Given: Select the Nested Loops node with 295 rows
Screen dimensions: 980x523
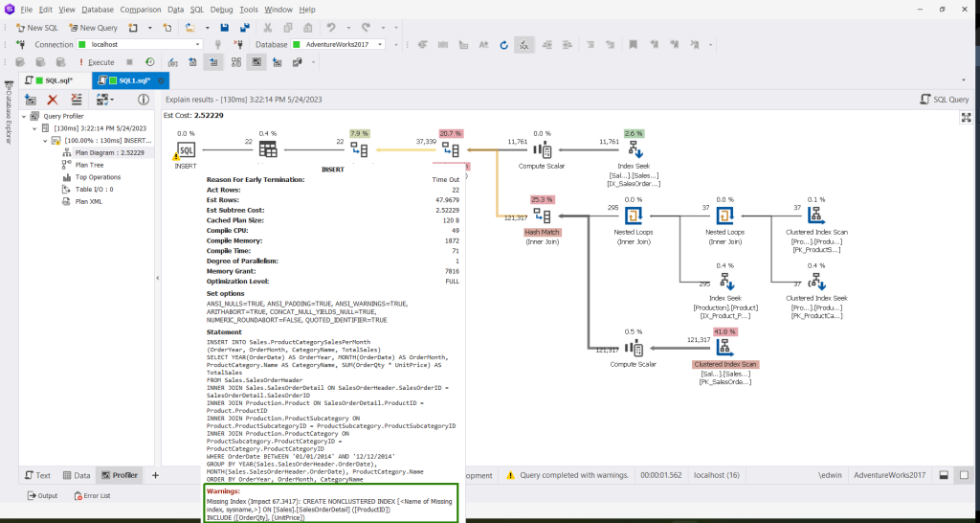Looking at the screenshot, I should [x=634, y=217].
